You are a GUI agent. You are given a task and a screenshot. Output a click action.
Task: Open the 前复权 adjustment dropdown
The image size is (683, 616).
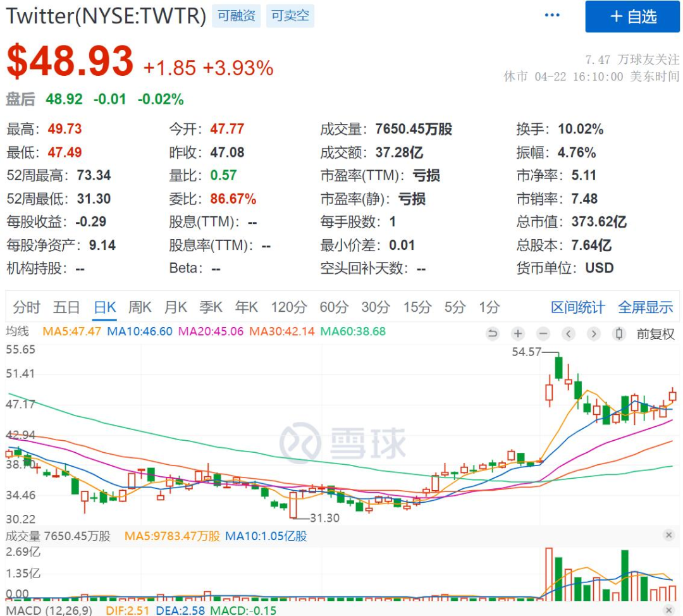656,334
